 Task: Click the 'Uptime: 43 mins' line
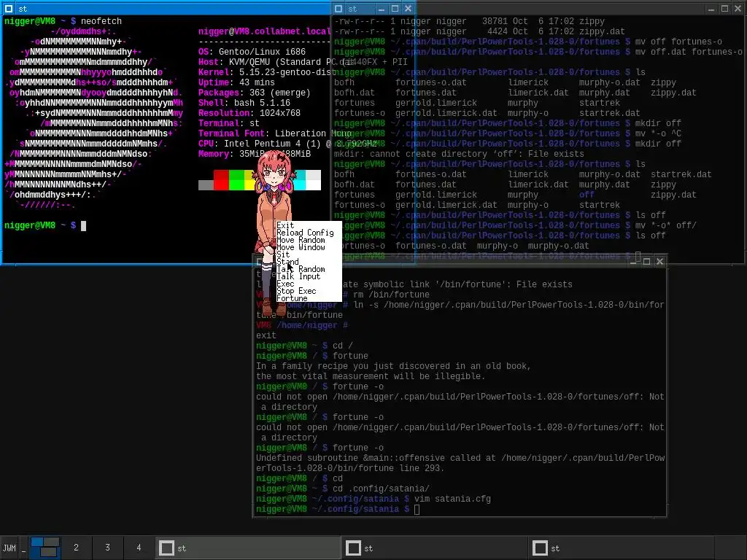pos(237,82)
